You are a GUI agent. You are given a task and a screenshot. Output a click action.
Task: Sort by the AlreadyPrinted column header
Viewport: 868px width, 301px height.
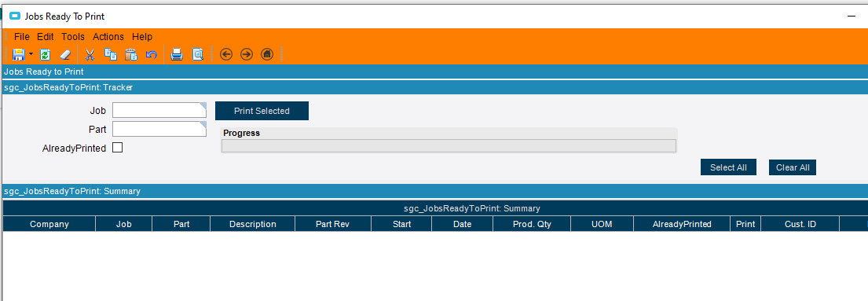coord(682,224)
